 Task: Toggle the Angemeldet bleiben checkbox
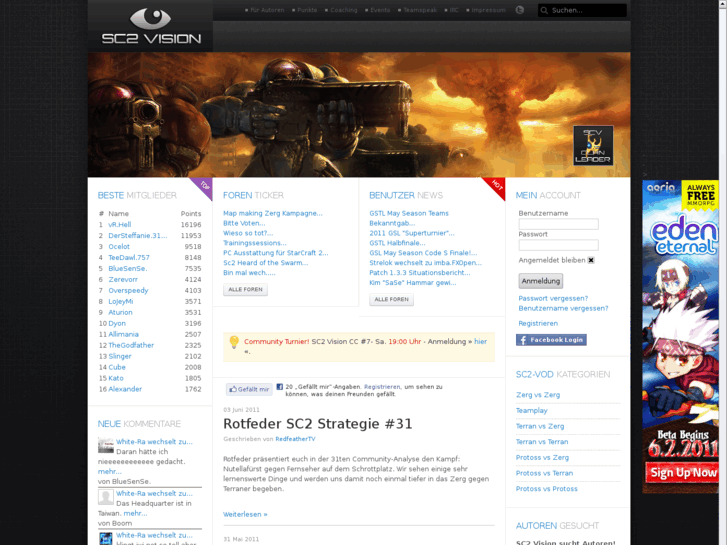pyautogui.click(x=591, y=260)
